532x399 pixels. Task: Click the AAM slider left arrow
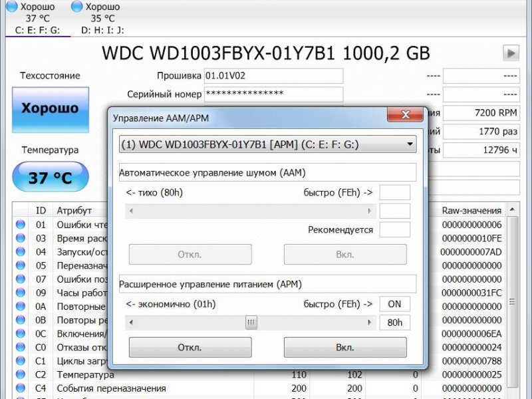coord(131,211)
